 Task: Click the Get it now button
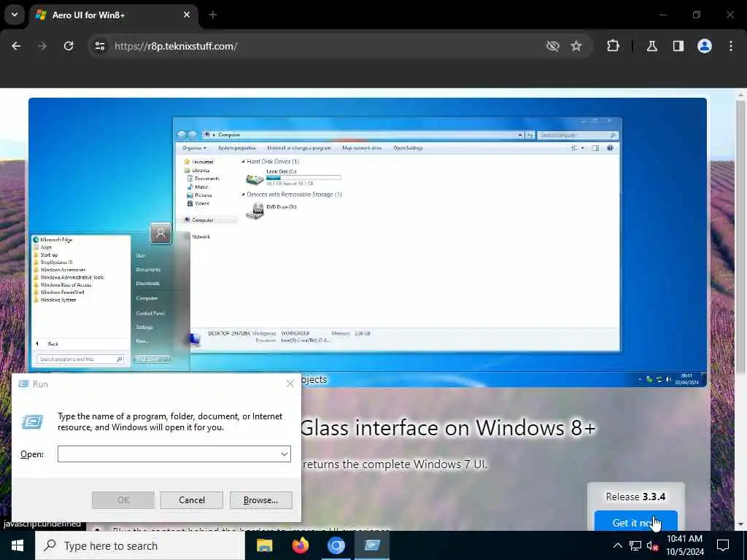(635, 522)
